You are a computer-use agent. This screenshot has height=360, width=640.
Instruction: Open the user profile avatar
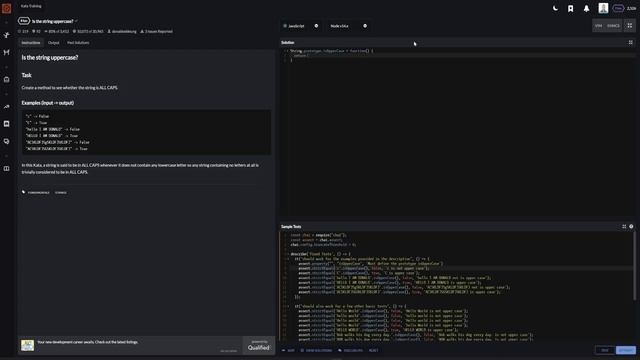(603, 8)
